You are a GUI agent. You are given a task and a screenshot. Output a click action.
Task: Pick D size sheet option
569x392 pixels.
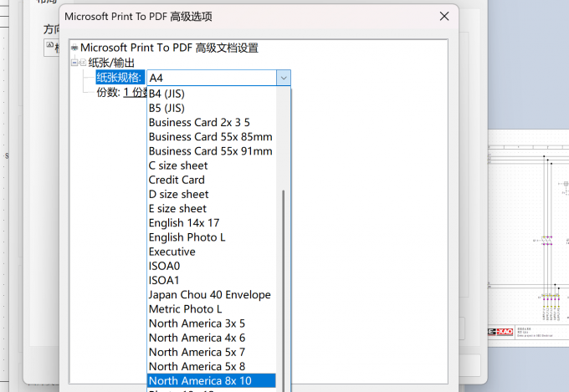tap(212, 195)
